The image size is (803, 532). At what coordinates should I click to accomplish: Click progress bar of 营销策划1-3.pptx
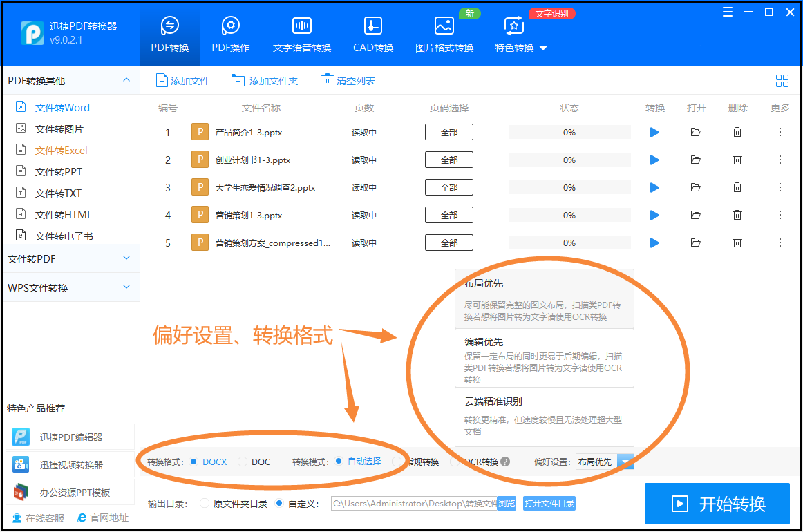coord(569,216)
